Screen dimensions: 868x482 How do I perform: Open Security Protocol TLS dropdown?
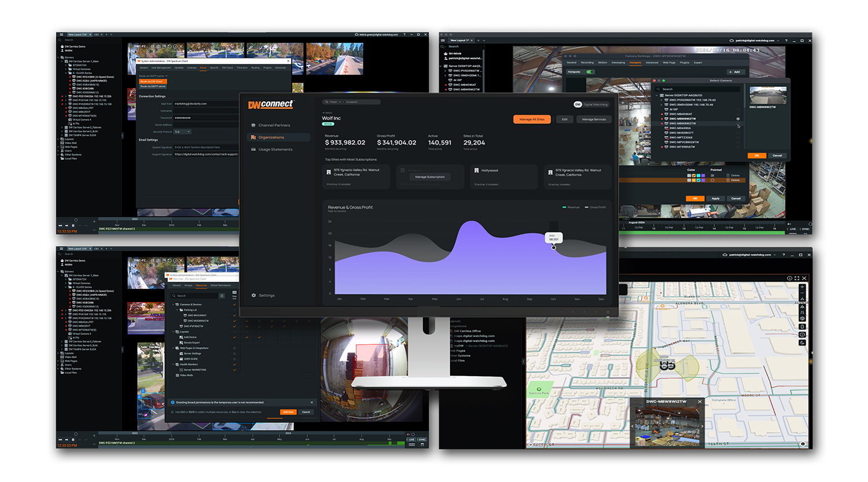click(x=182, y=131)
